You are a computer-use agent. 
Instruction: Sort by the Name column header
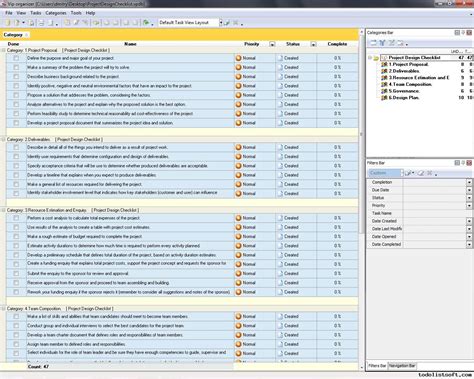(130, 44)
